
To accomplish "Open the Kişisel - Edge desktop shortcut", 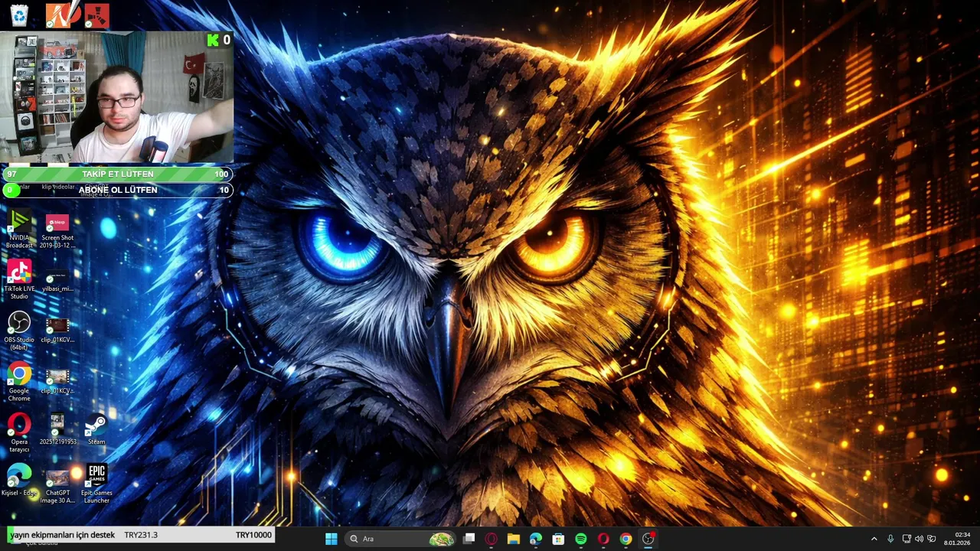I will tap(19, 481).
